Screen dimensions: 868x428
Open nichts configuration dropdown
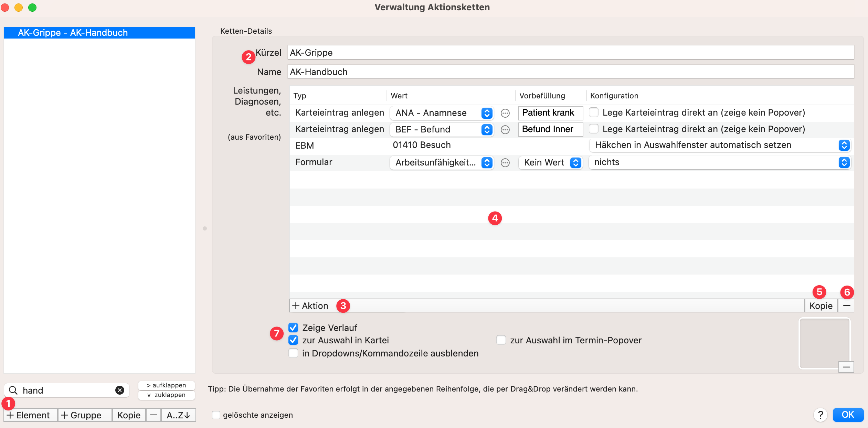(720, 162)
